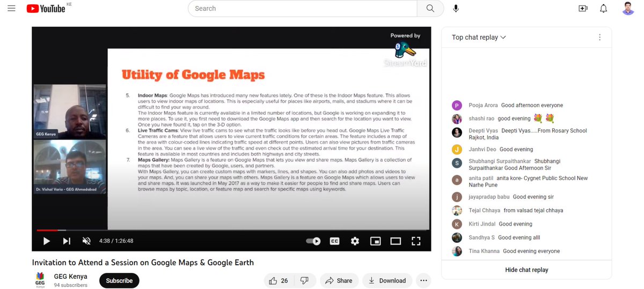The height and width of the screenshot is (289, 644).
Task: Open chat options three-dot menu
Action: click(600, 38)
